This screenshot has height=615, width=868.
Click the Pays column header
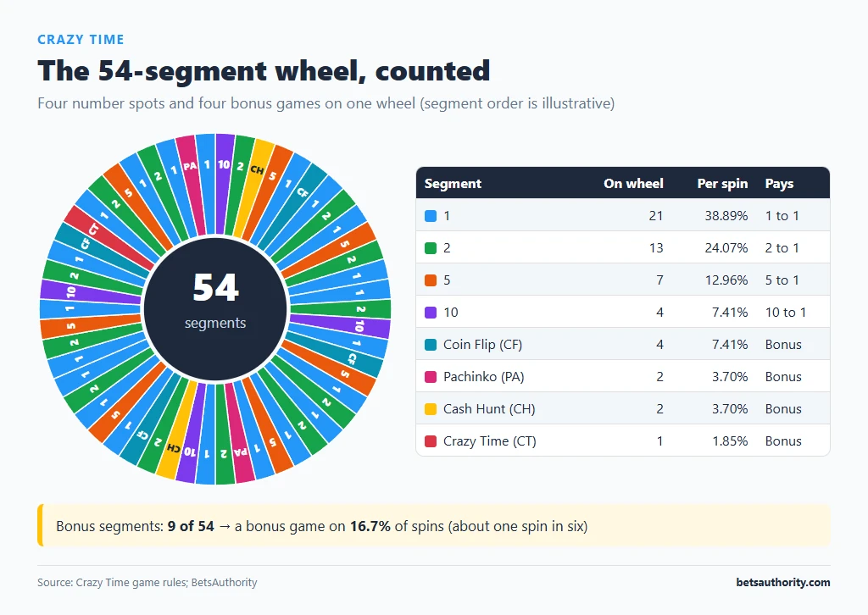tap(780, 184)
